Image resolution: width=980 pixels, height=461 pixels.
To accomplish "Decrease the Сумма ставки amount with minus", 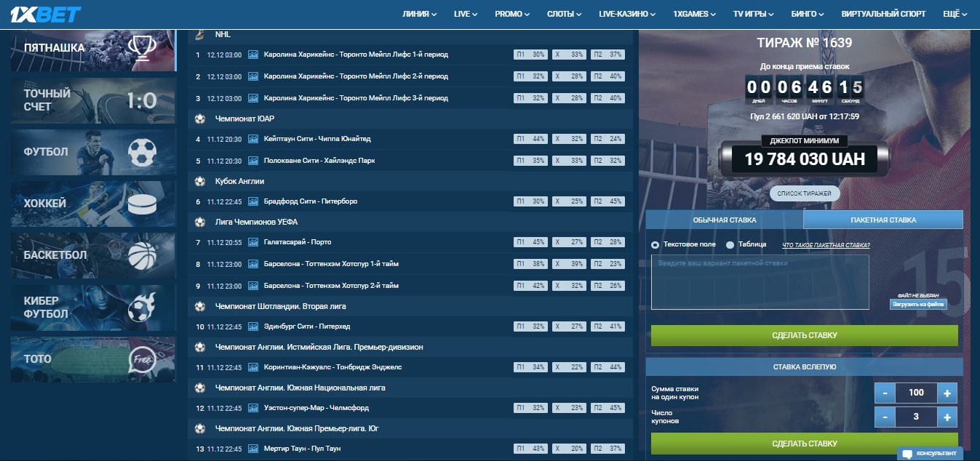I will coord(885,393).
